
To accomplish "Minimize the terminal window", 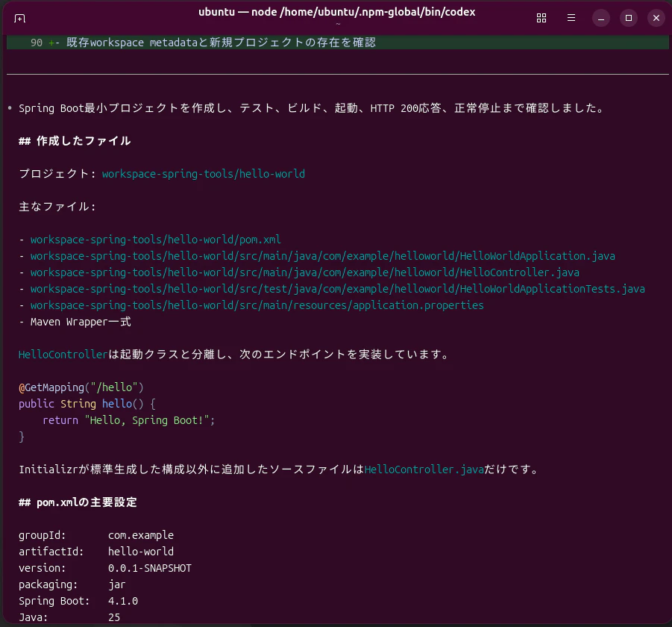I will point(601,18).
